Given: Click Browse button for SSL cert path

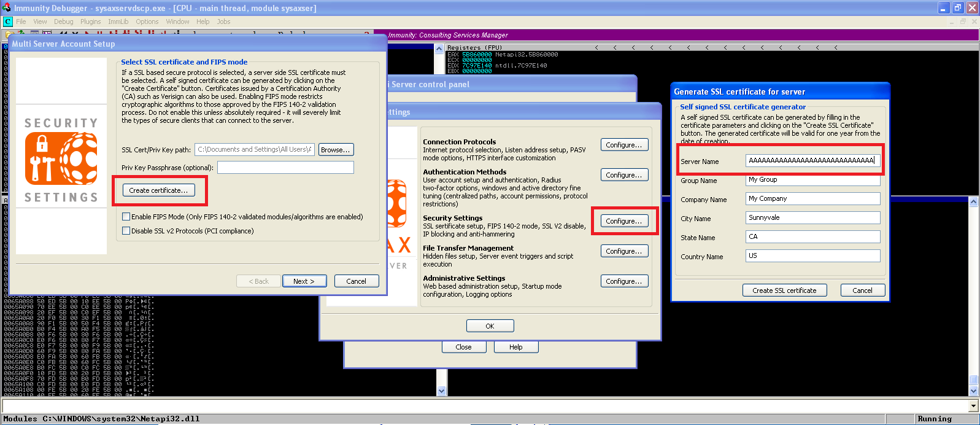Looking at the screenshot, I should 336,149.
